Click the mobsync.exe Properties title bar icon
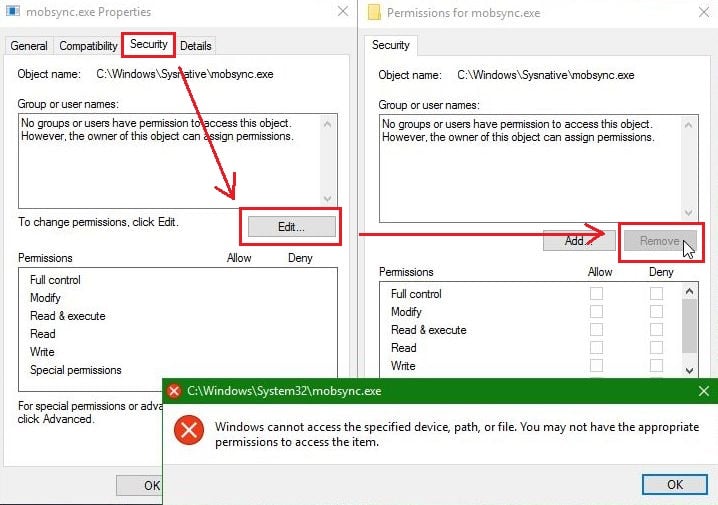718x505 pixels. [x=13, y=11]
